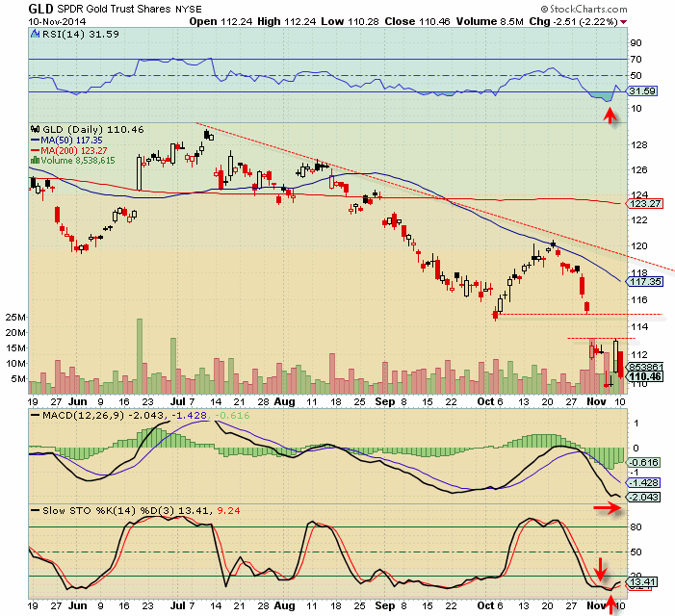Click the boxed 123.27 price axis label
675x616 pixels.
[x=645, y=203]
